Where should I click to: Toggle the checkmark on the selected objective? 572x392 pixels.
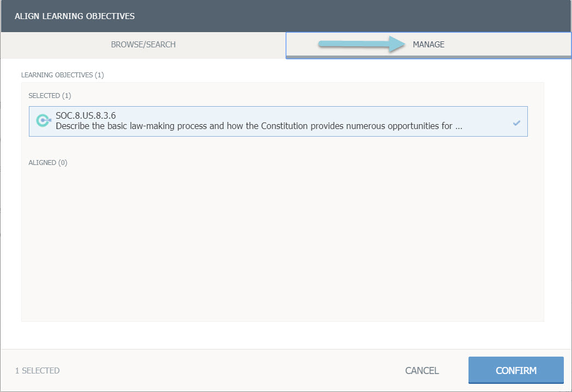point(516,123)
